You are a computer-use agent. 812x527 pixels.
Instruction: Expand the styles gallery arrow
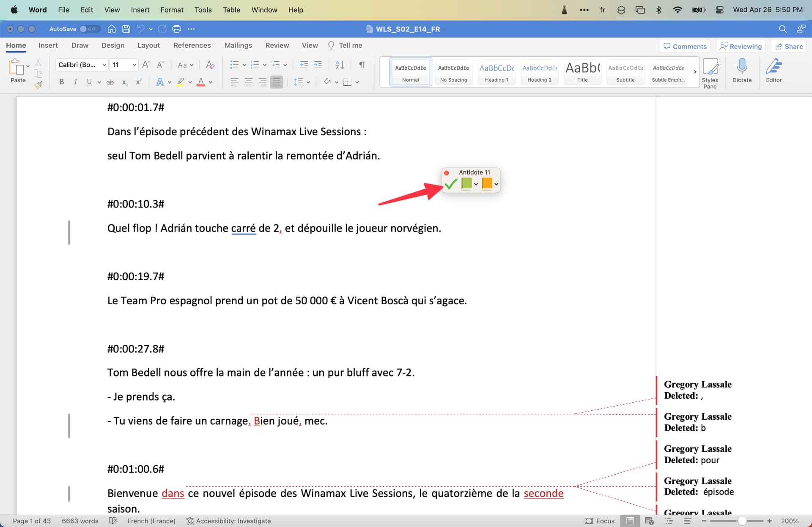[x=695, y=72]
